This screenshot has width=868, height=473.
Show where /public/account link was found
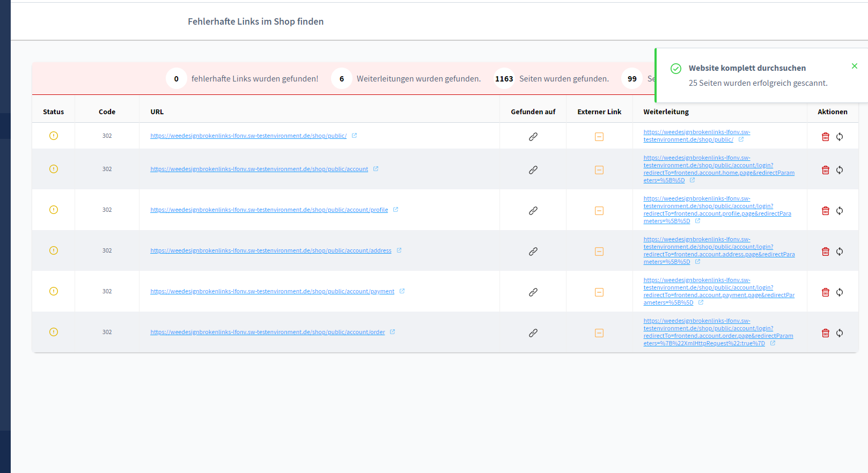[533, 170]
